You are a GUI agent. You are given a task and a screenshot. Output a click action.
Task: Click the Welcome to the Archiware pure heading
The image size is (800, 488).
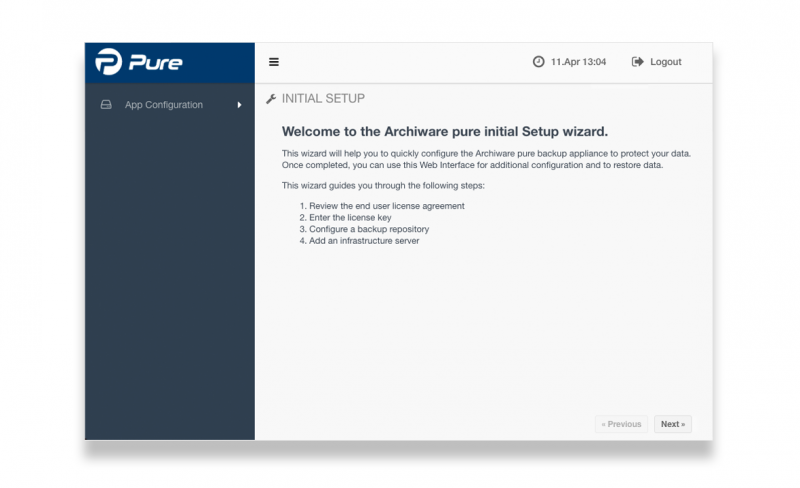pos(444,132)
